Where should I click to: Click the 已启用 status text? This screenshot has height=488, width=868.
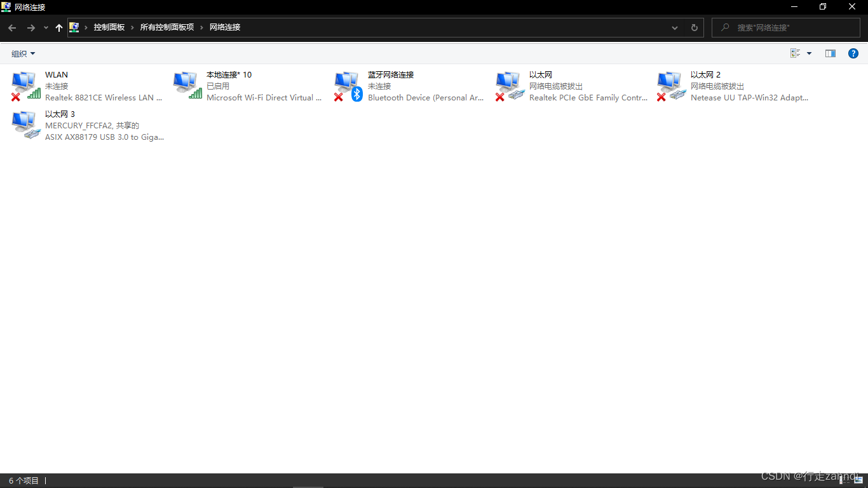point(218,86)
